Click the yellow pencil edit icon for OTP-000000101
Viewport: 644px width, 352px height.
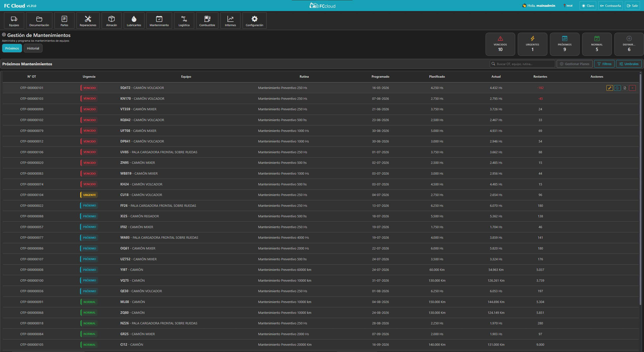610,88
